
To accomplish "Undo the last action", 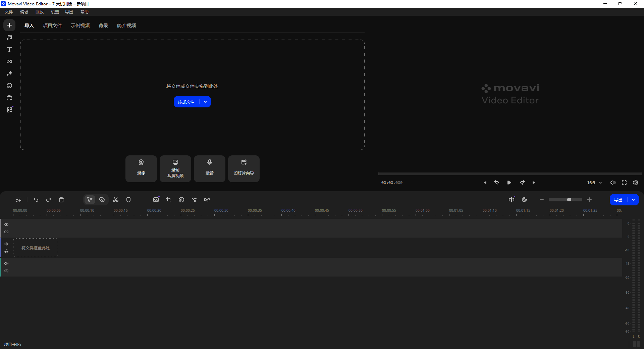I will click(x=36, y=200).
